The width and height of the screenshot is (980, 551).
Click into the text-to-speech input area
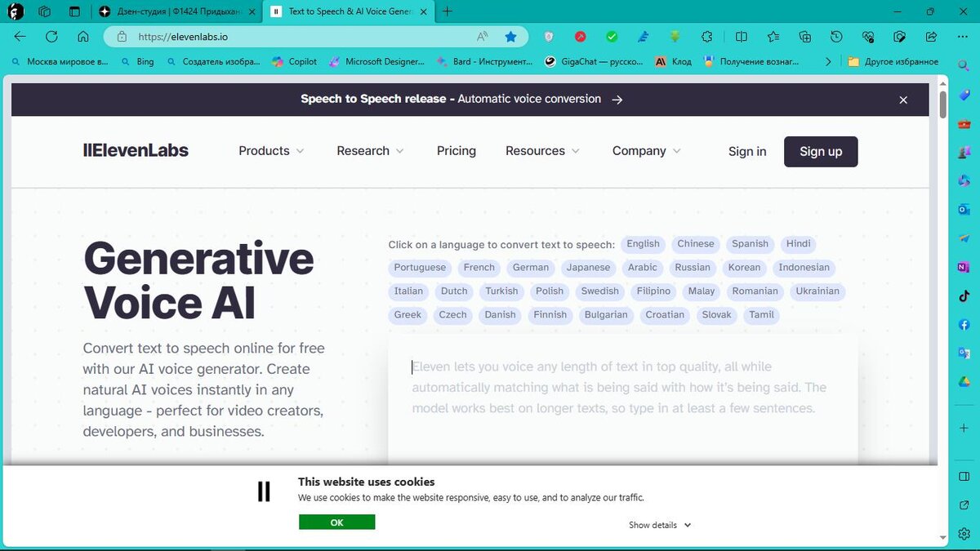pyautogui.click(x=623, y=398)
